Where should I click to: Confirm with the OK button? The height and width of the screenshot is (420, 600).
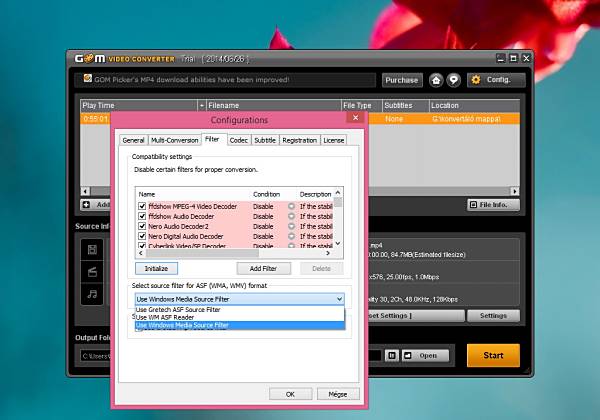[290, 394]
